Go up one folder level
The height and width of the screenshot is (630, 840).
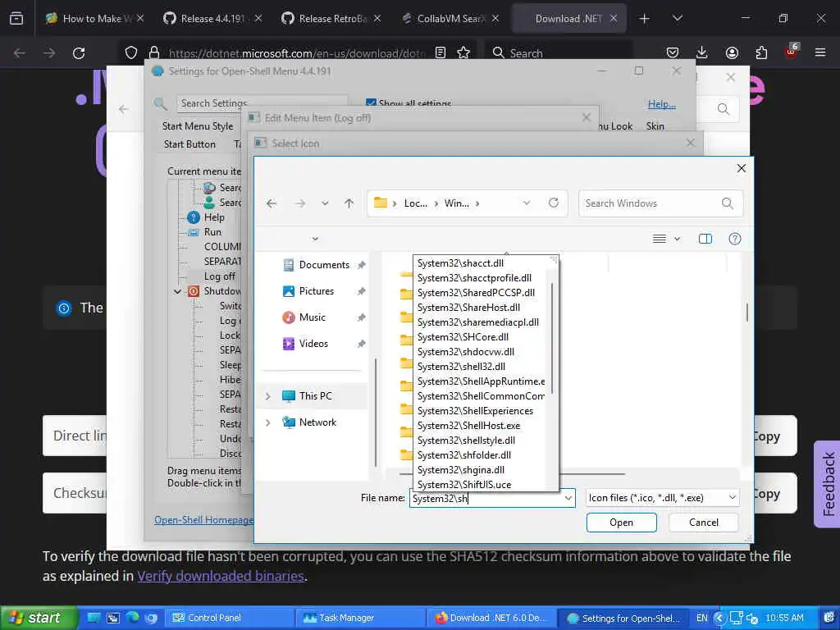349,203
